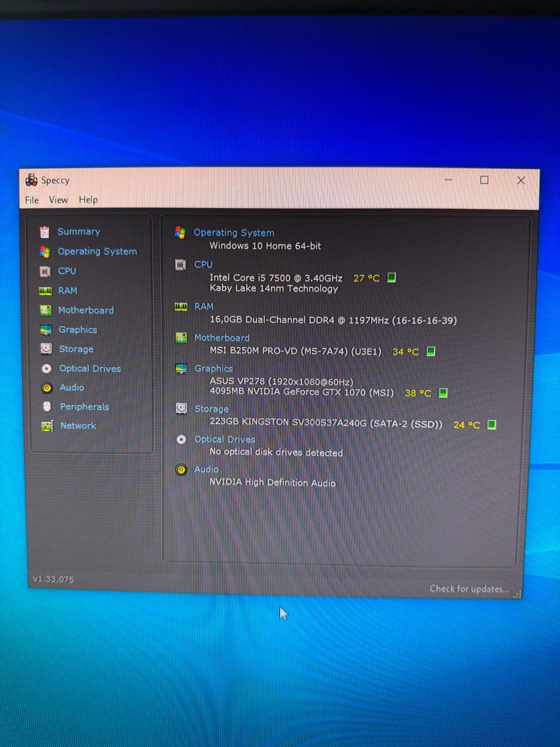Click the Audio speaker icon in sidebar
The height and width of the screenshot is (747, 560).
(47, 388)
